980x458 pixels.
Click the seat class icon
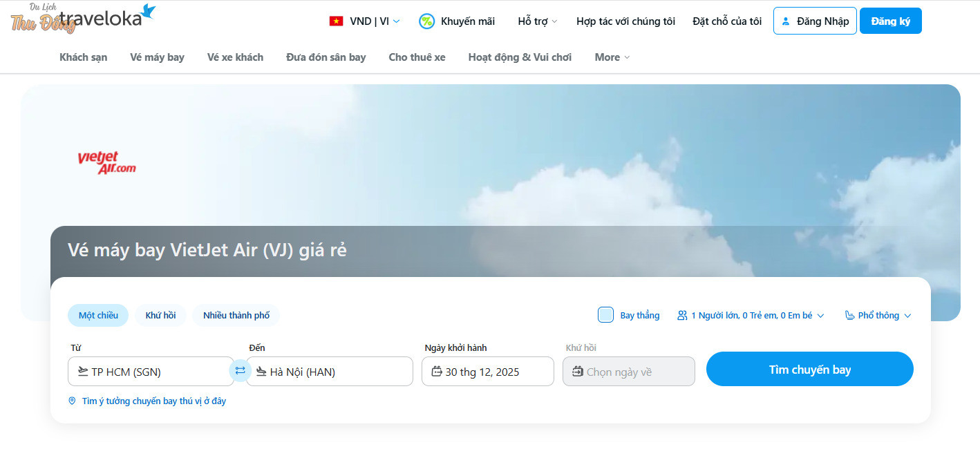tap(850, 315)
